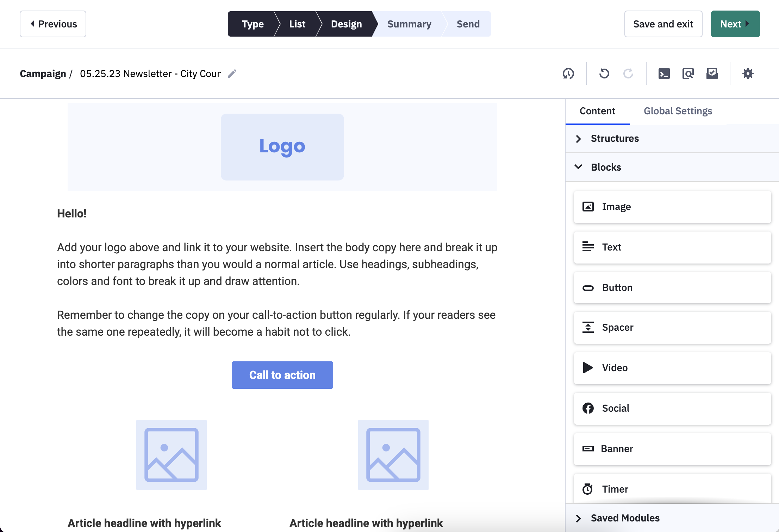This screenshot has height=532, width=779.
Task: Open the revision history clock icon
Action: (568, 74)
